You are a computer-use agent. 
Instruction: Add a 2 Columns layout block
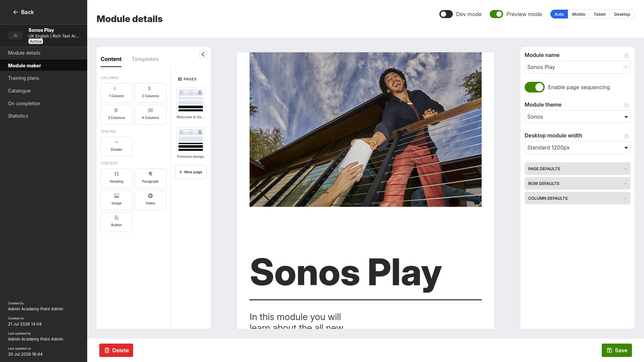[150, 93]
